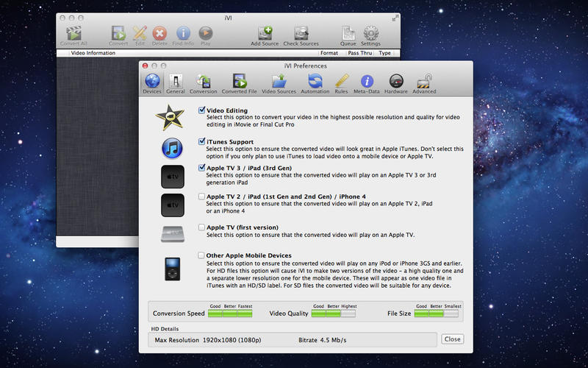The image size is (588, 368).
Task: Select the Rules preferences icon
Action: click(341, 82)
